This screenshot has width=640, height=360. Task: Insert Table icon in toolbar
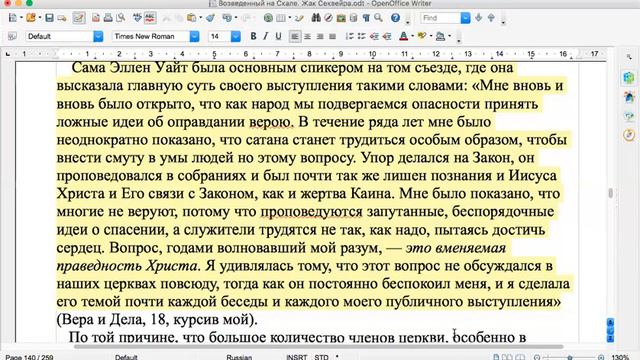(x=281, y=18)
